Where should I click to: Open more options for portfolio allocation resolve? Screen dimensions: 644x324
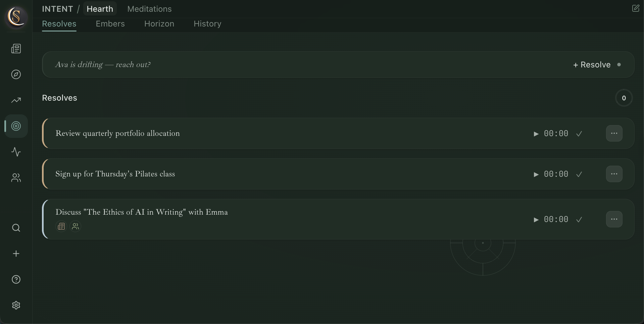614,133
